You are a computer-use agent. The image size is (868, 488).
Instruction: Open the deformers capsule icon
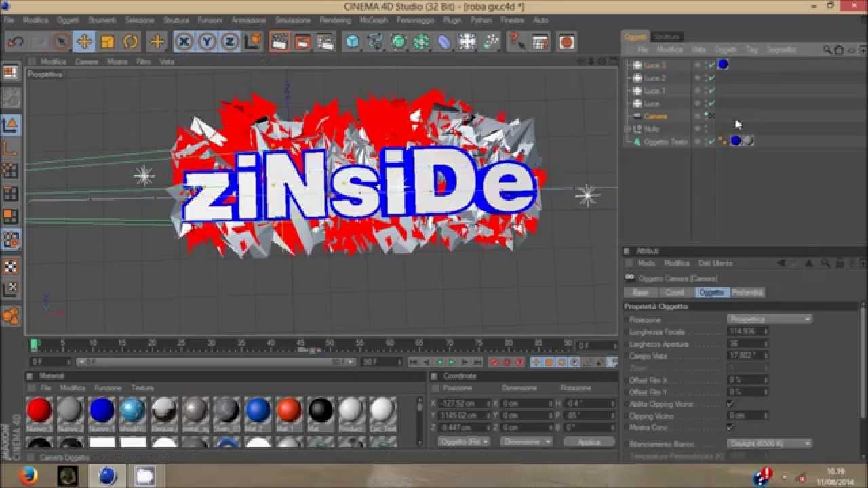tap(444, 42)
